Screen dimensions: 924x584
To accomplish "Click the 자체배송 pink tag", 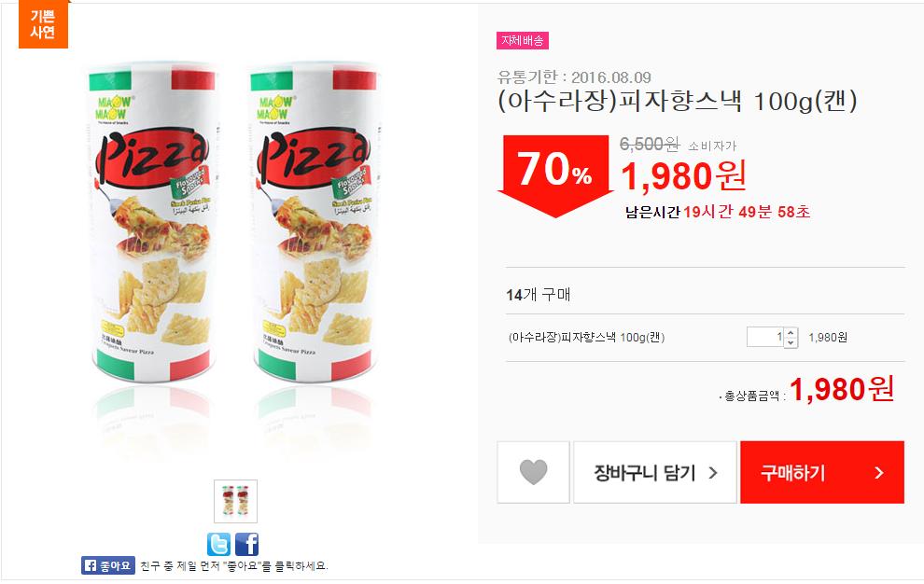I will coord(523,41).
